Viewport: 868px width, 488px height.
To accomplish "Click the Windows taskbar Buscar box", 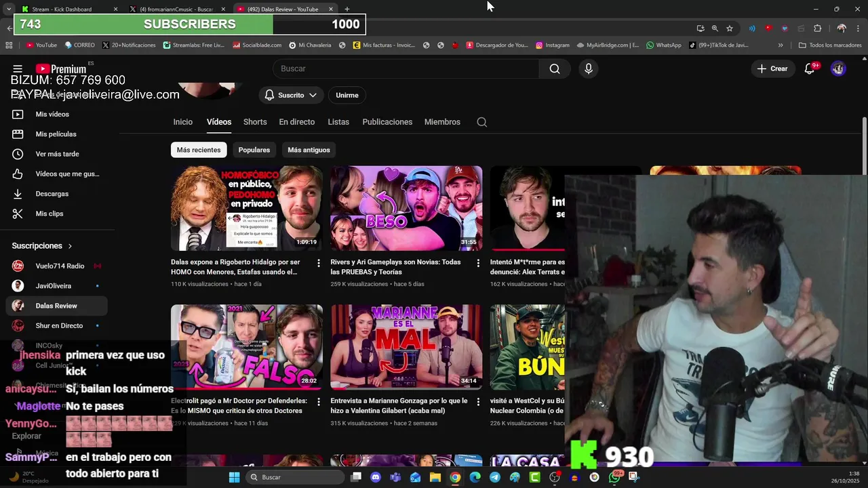I will pyautogui.click(x=295, y=477).
